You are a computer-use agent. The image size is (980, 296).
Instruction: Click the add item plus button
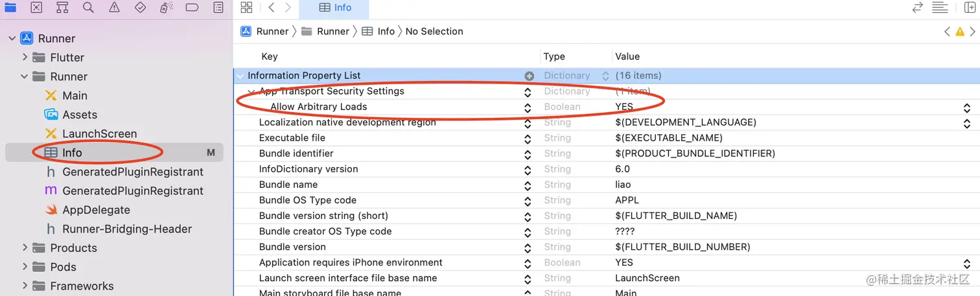click(x=530, y=76)
